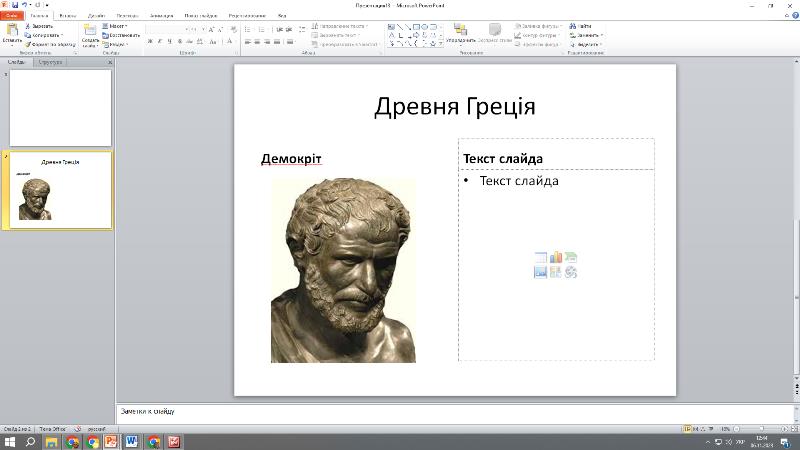Align text left in paragraph group
The width and height of the screenshot is (800, 450).
248,42
